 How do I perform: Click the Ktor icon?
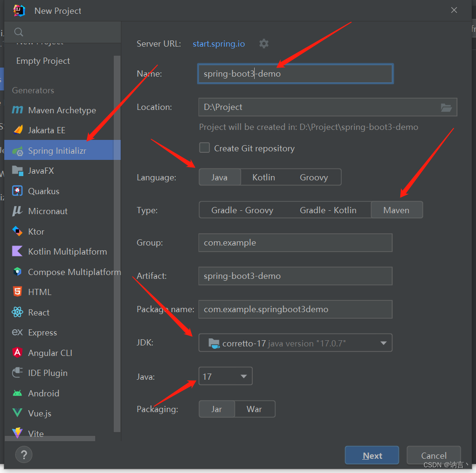tap(17, 231)
